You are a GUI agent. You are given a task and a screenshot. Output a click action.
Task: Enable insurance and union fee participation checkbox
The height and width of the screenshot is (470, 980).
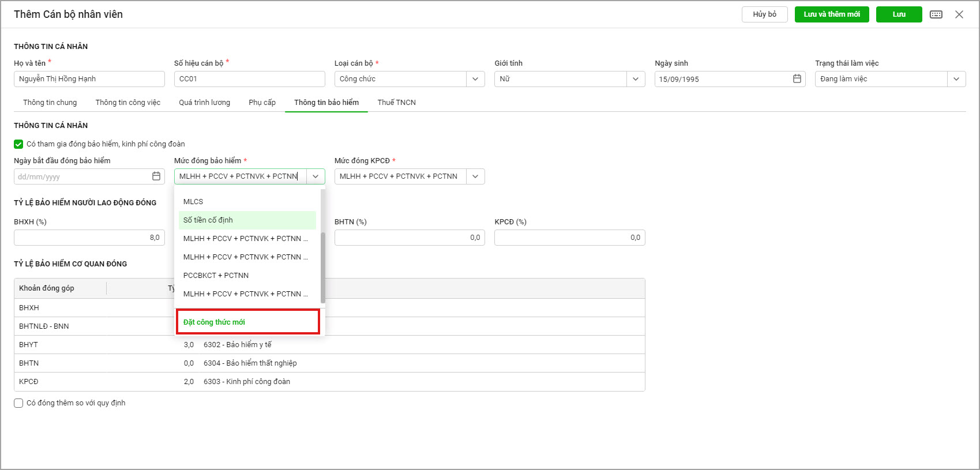tap(18, 144)
